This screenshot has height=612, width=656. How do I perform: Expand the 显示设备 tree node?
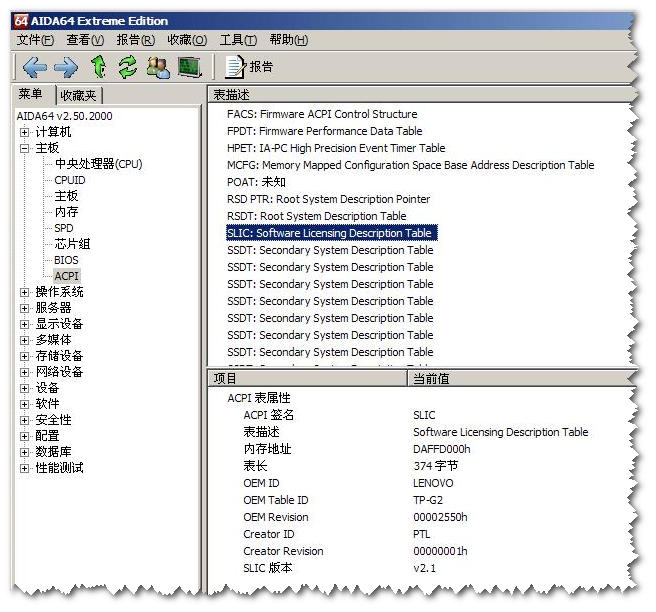[24, 324]
